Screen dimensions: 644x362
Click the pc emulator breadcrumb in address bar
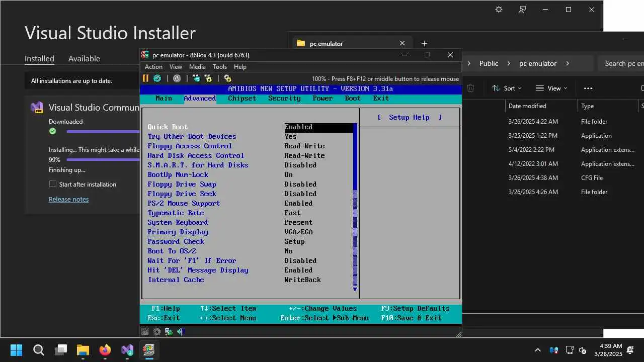(538, 63)
